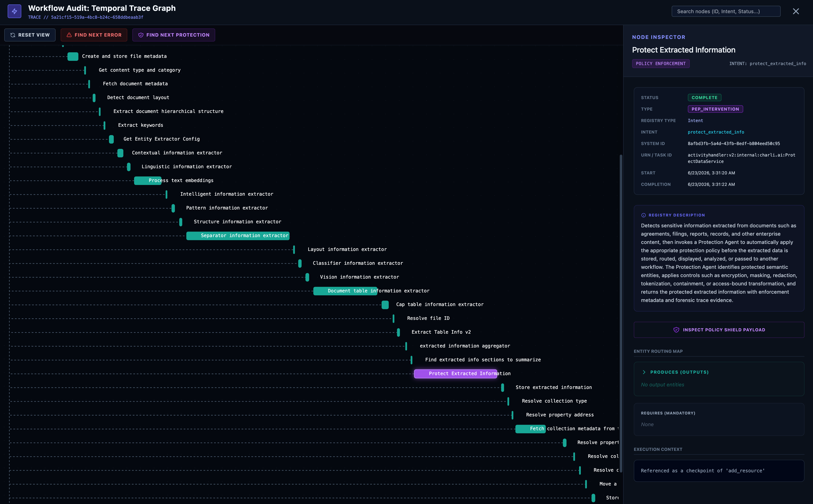Click the lightning bolt app logo icon
The image size is (813, 504).
(14, 11)
